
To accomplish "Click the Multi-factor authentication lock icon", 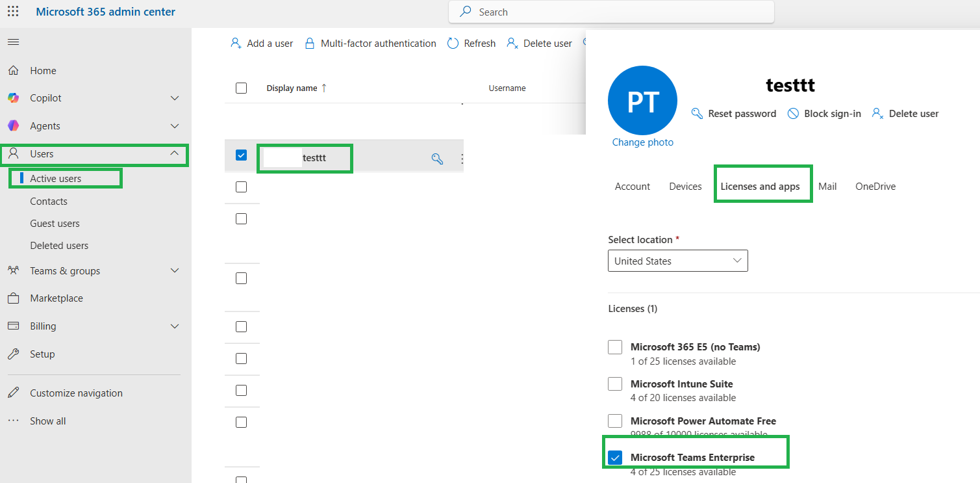I will coord(310,43).
